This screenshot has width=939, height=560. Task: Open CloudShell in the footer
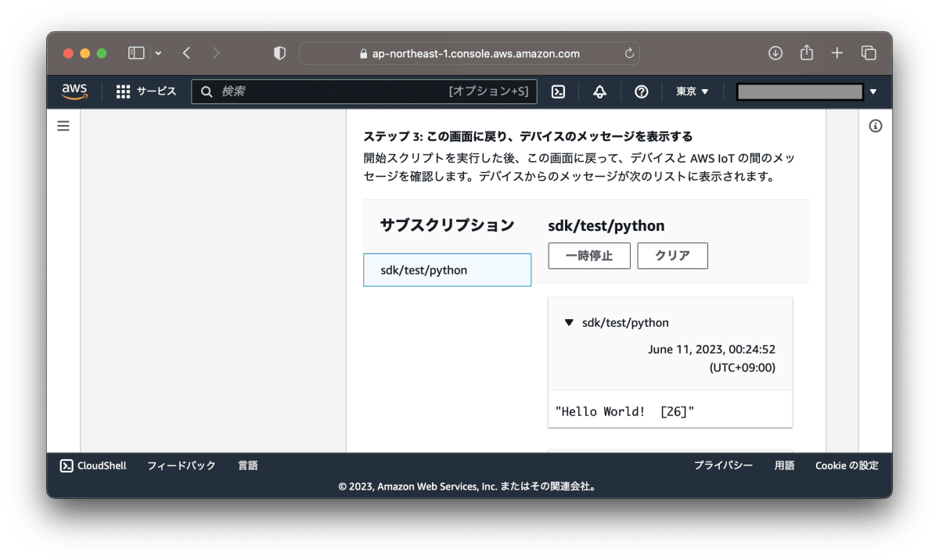93,465
